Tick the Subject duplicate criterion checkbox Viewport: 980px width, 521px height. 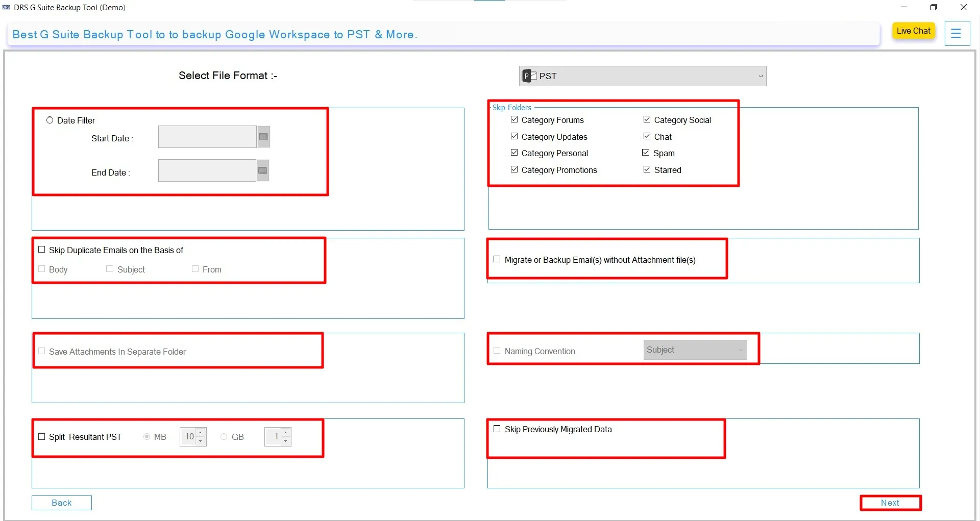coord(110,269)
